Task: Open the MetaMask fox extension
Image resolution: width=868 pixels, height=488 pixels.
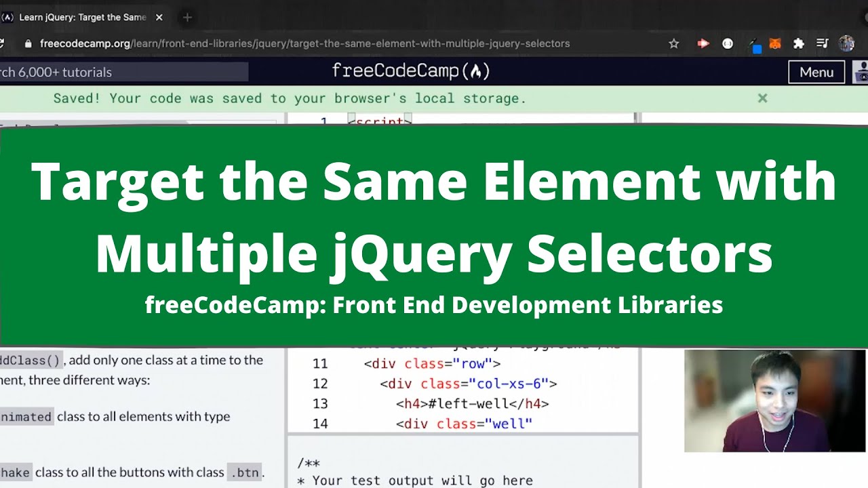Action: [x=775, y=43]
